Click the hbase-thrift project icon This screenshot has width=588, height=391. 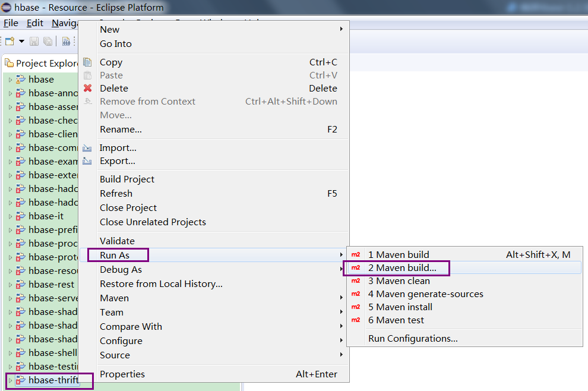point(20,380)
